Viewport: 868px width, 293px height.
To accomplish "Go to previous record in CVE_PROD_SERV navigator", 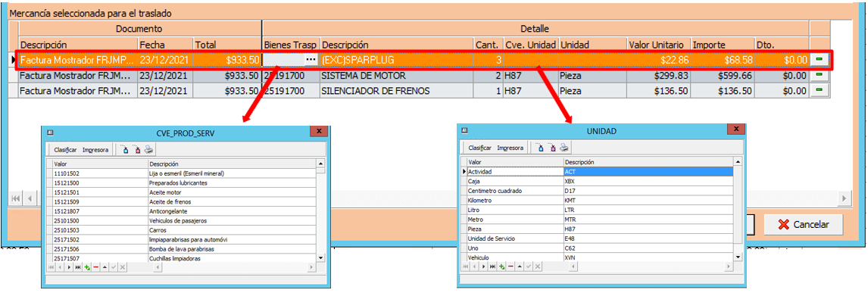I will point(60,267).
